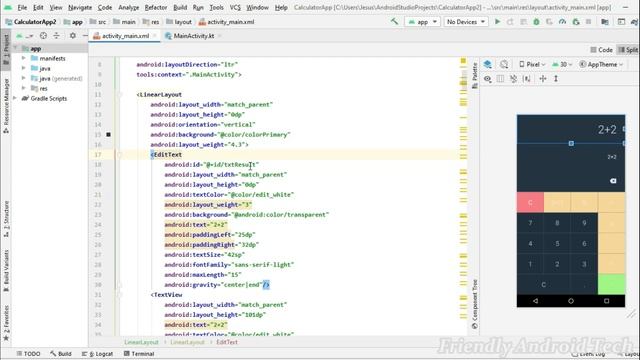The height and width of the screenshot is (360, 640).
Task: Open the No Devices dropdown
Action: pos(466,22)
